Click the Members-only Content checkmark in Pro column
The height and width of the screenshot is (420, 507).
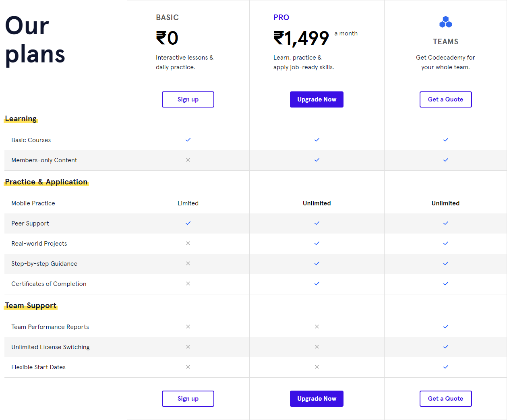click(317, 160)
